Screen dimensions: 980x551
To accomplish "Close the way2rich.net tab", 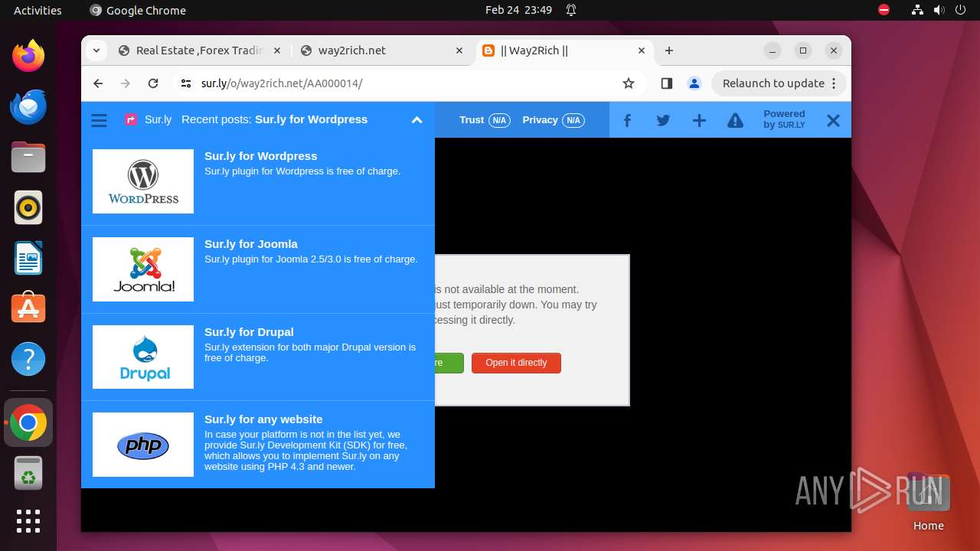I will [x=459, y=51].
